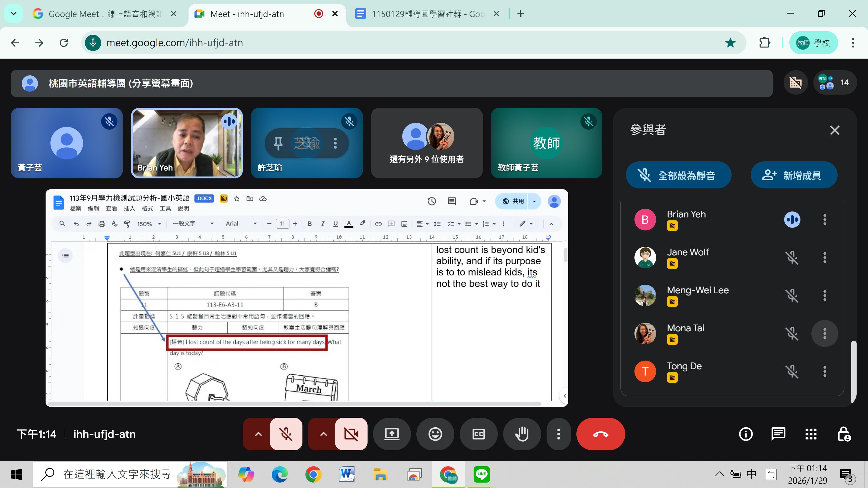Click the red leave call button
This screenshot has width=868, height=488.
pyautogui.click(x=601, y=434)
